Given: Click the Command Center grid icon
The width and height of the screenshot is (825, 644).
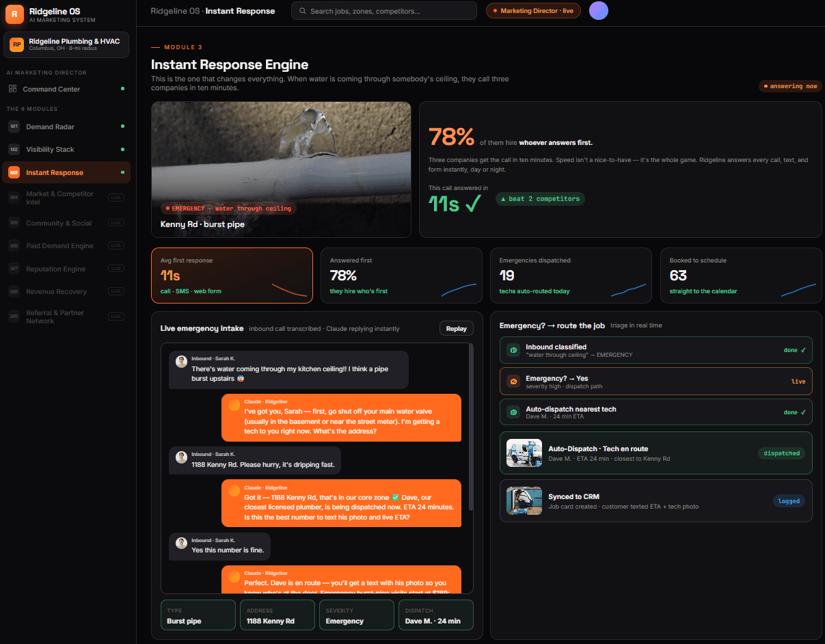Looking at the screenshot, I should (12, 89).
